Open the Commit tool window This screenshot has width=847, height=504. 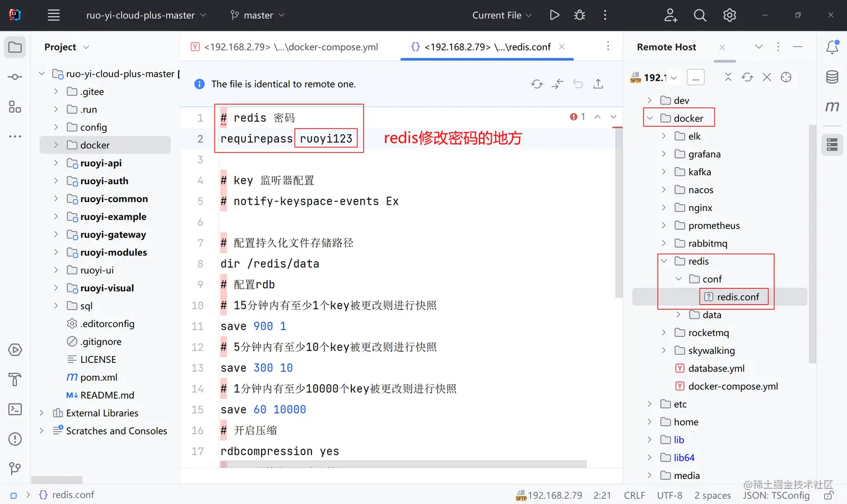pyautogui.click(x=15, y=77)
